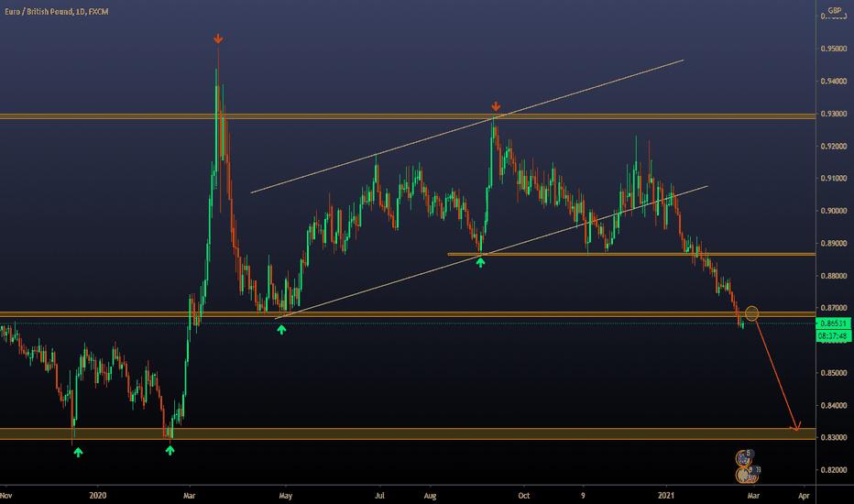
Task: Click the Nov time axis label
Action: coord(6,495)
